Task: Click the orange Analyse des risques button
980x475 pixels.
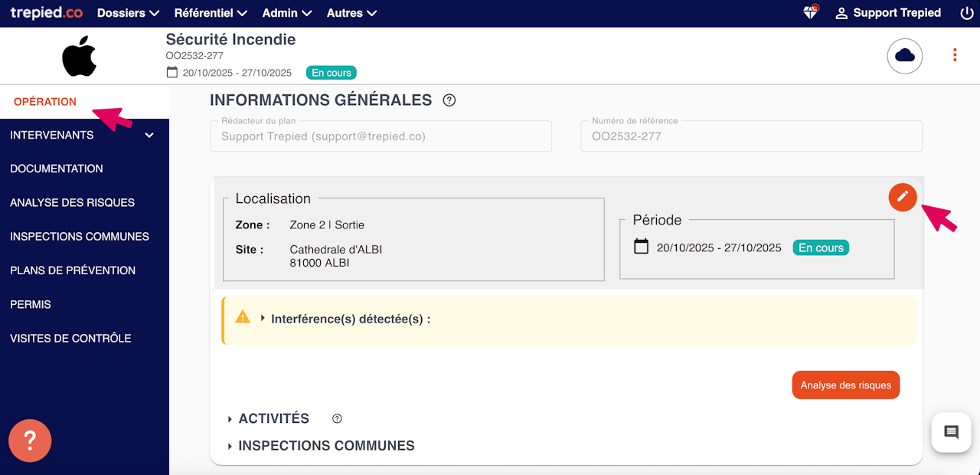Action: tap(845, 385)
